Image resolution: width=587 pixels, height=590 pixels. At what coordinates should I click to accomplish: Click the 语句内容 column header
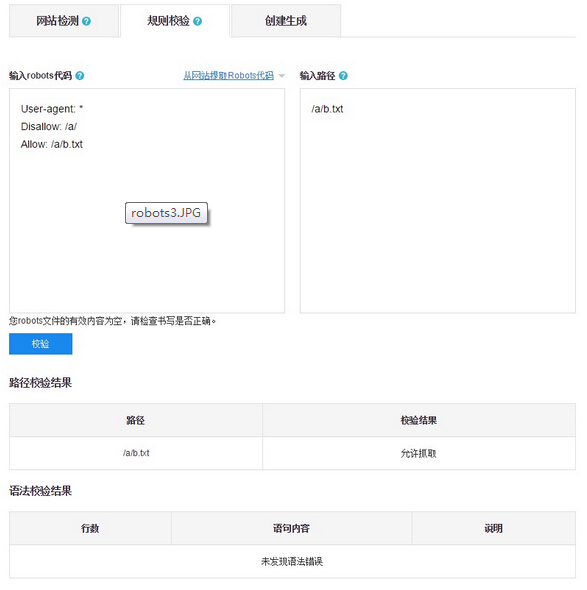click(292, 528)
